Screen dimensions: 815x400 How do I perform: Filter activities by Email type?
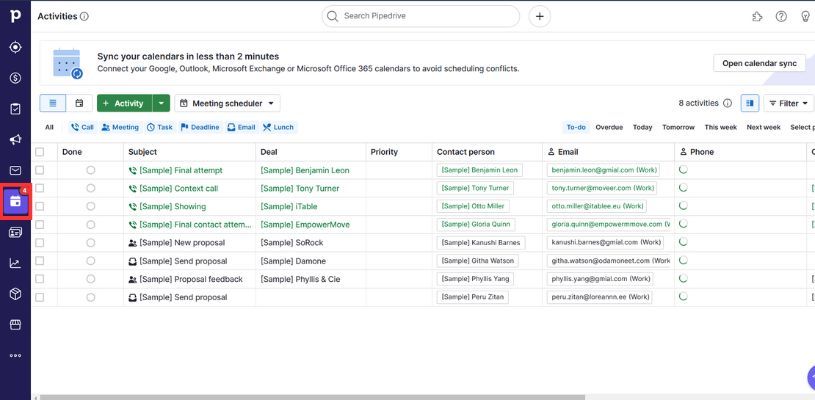[241, 127]
